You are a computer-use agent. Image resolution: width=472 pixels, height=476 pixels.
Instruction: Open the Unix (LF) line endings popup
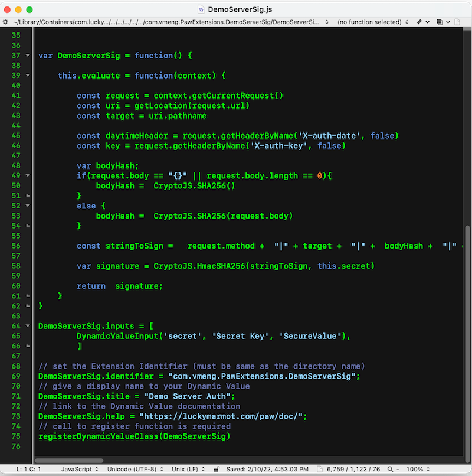click(188, 469)
